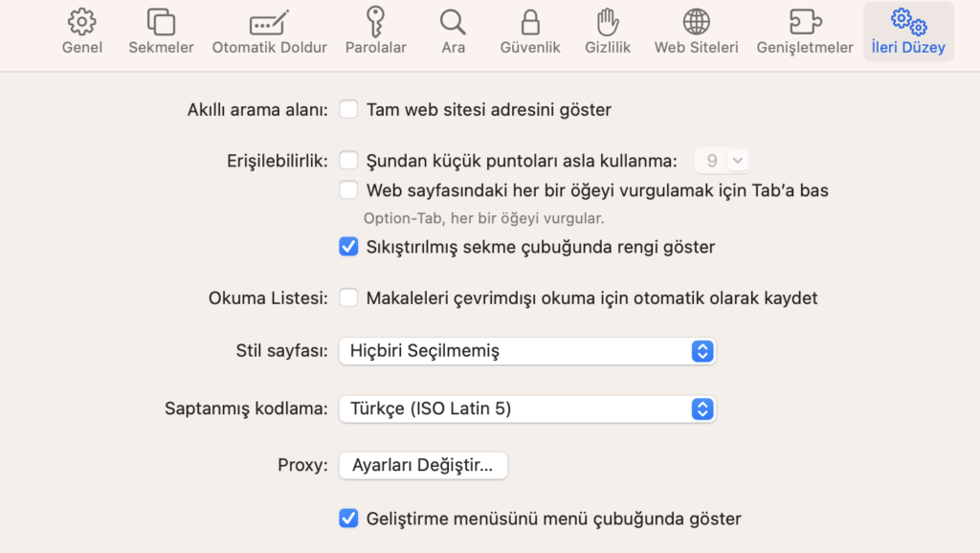The height and width of the screenshot is (553, 980).
Task: Open the Genel preferences pane
Action: 81,29
